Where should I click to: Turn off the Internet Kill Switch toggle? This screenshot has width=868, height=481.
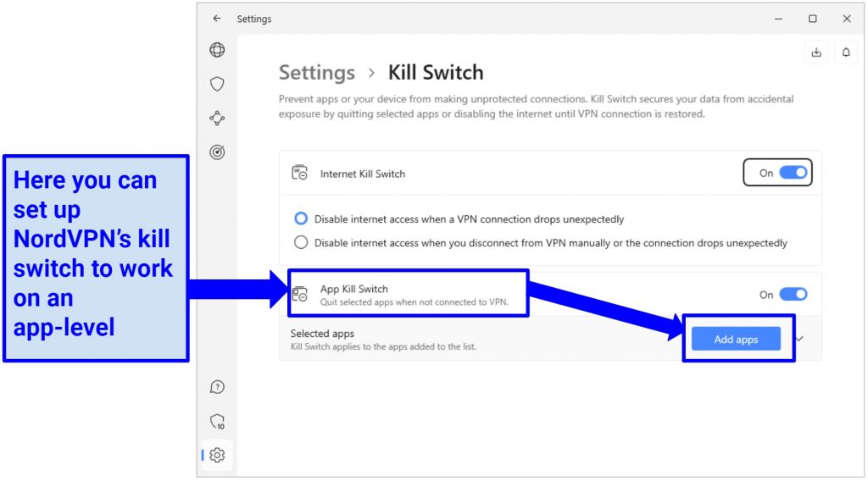(x=793, y=173)
